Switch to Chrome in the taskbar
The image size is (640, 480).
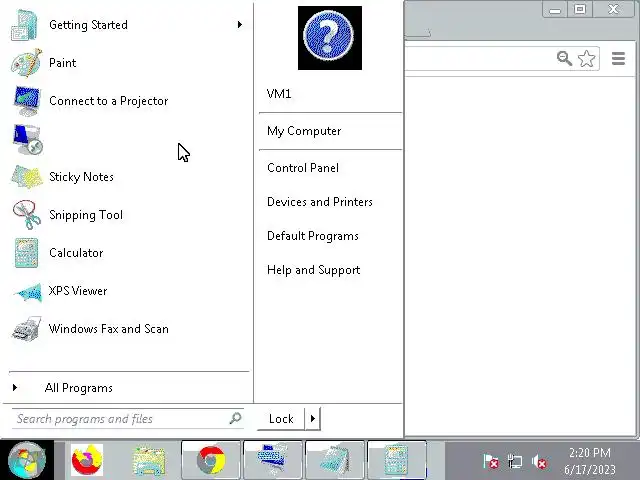211,460
